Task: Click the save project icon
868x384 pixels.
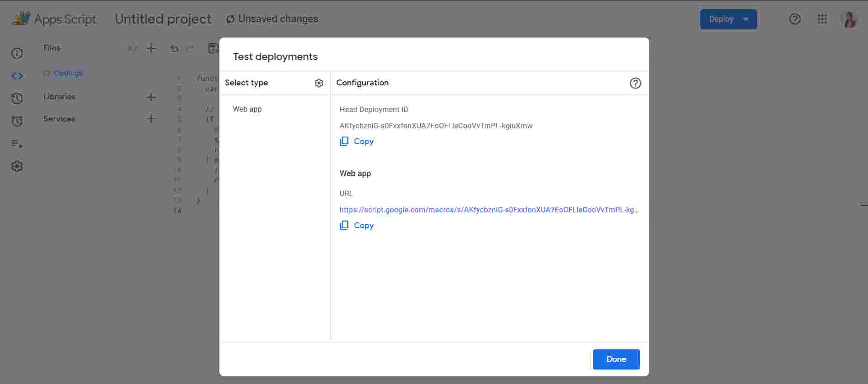Action: point(213,48)
